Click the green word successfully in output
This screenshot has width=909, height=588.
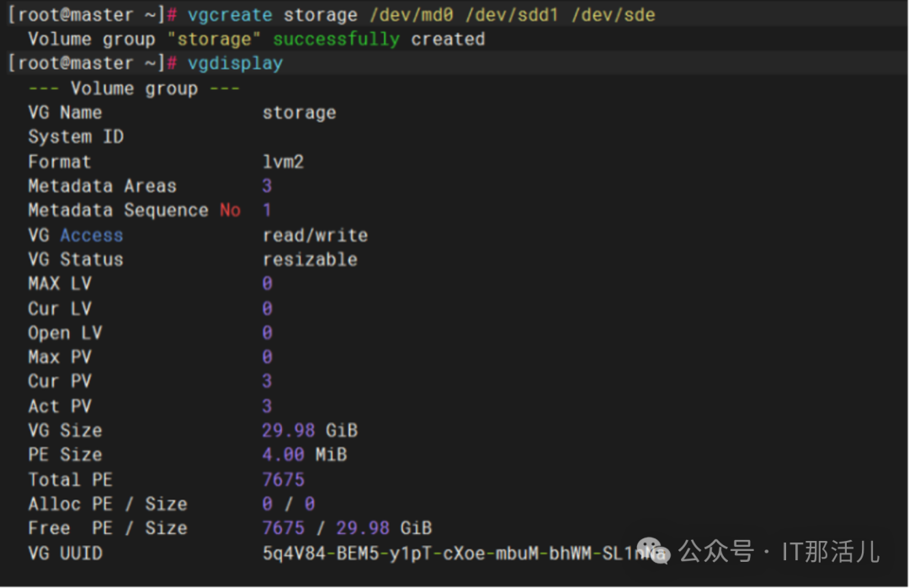point(336,39)
